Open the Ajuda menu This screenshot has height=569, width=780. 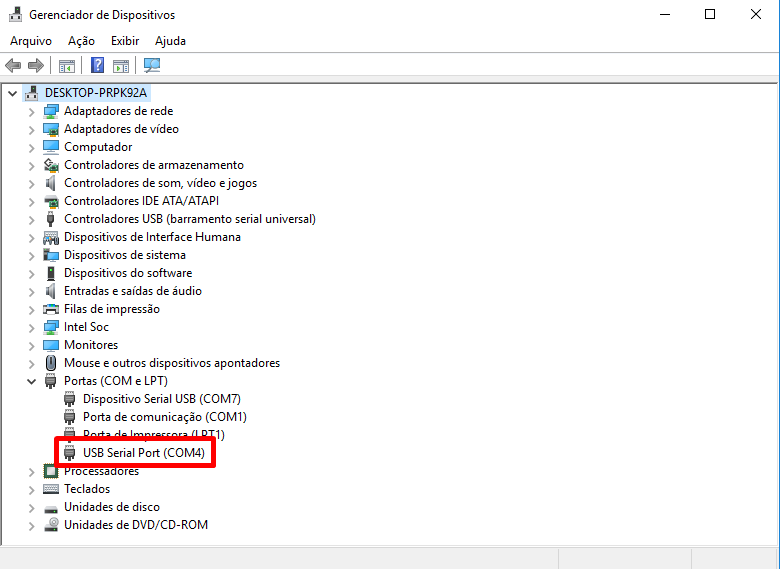pyautogui.click(x=170, y=41)
